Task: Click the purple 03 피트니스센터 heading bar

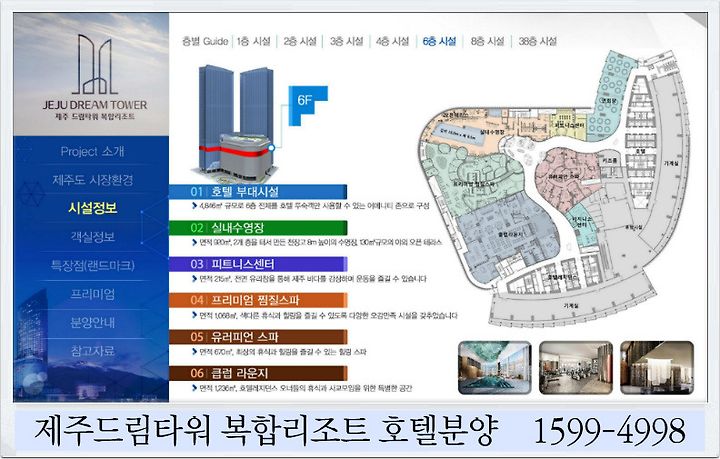Action: click(258, 264)
